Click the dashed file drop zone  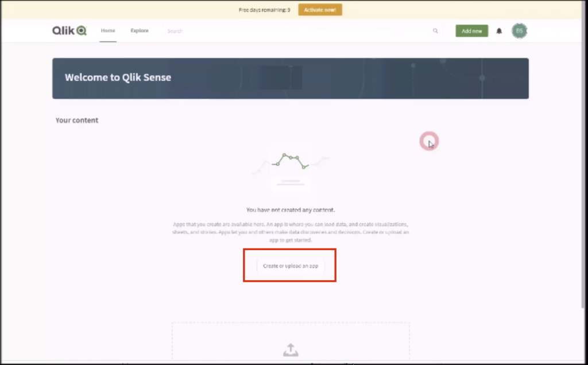click(291, 341)
